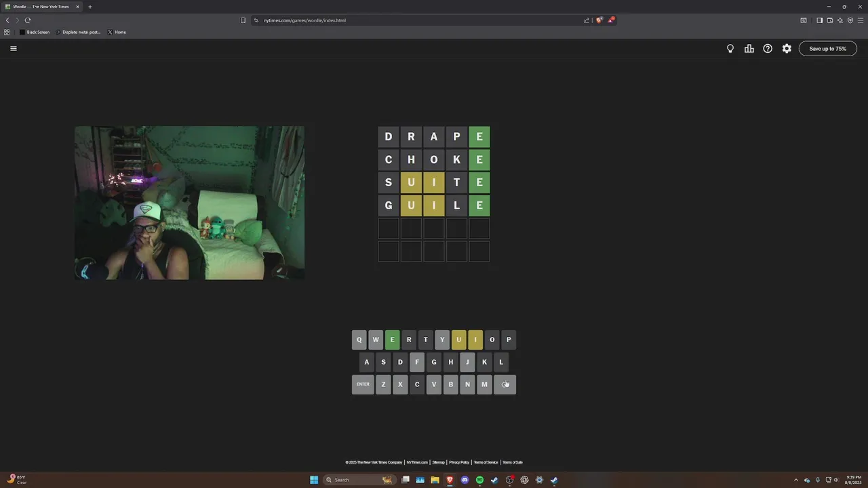Screen dimensions: 868x488
Task: Click the Y key on Wordle keyboard
Action: (442, 340)
